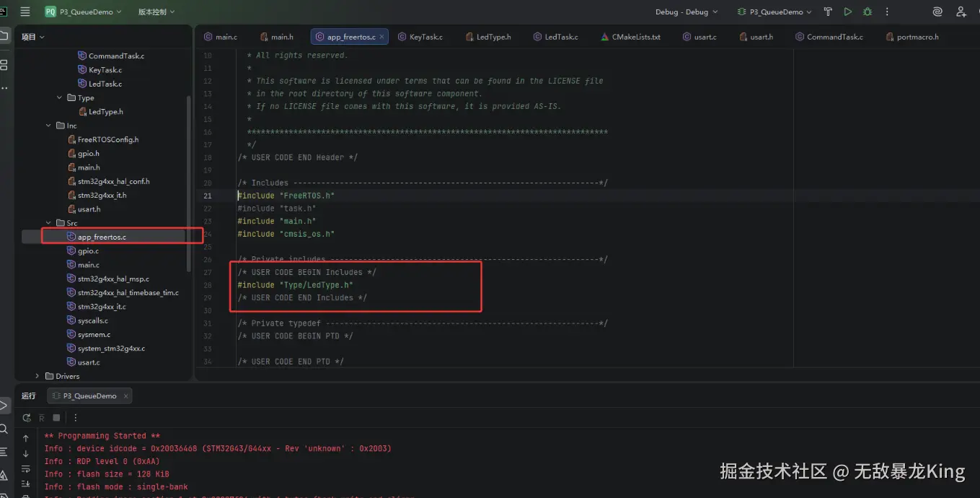Select stm32g4xx_hal_conf.h in project tree
The image size is (980, 498).
tap(108, 181)
